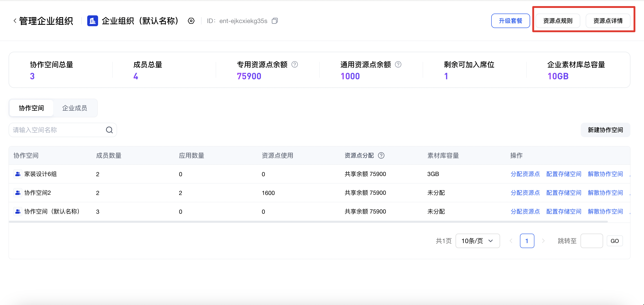Go back via the 管理企业组织 arrow
This screenshot has width=644, height=305.
(15, 21)
